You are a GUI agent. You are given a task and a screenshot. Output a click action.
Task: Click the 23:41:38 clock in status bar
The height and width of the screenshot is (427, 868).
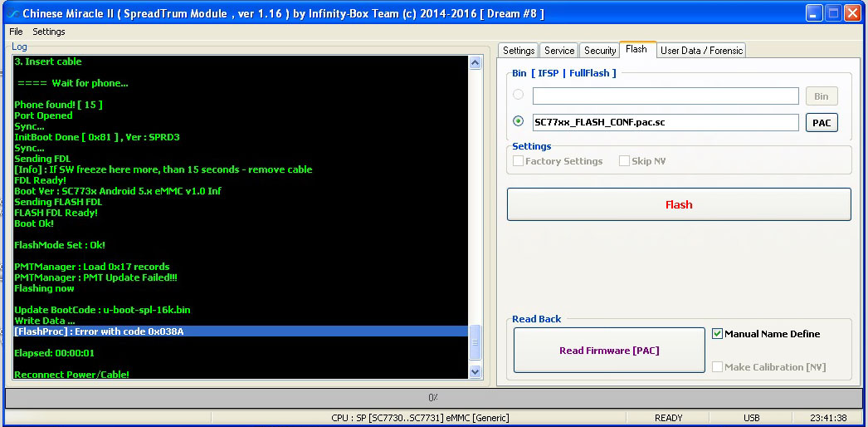(827, 418)
